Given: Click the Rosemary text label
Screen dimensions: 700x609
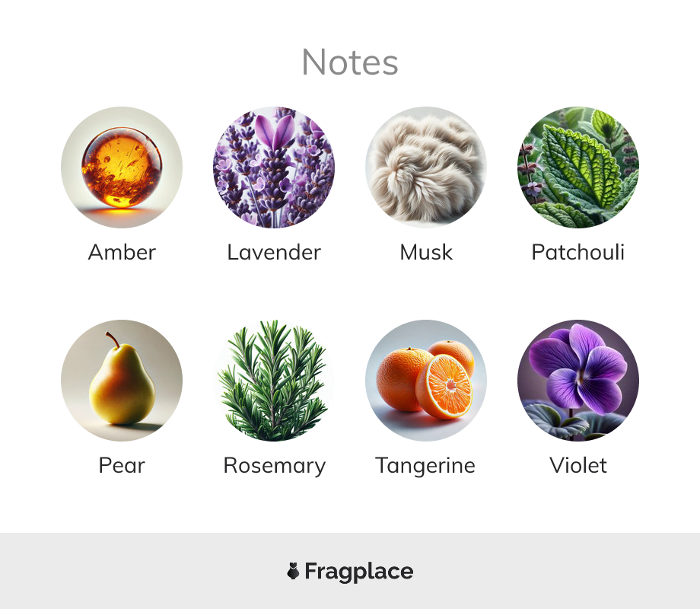Looking at the screenshot, I should coord(275,466).
